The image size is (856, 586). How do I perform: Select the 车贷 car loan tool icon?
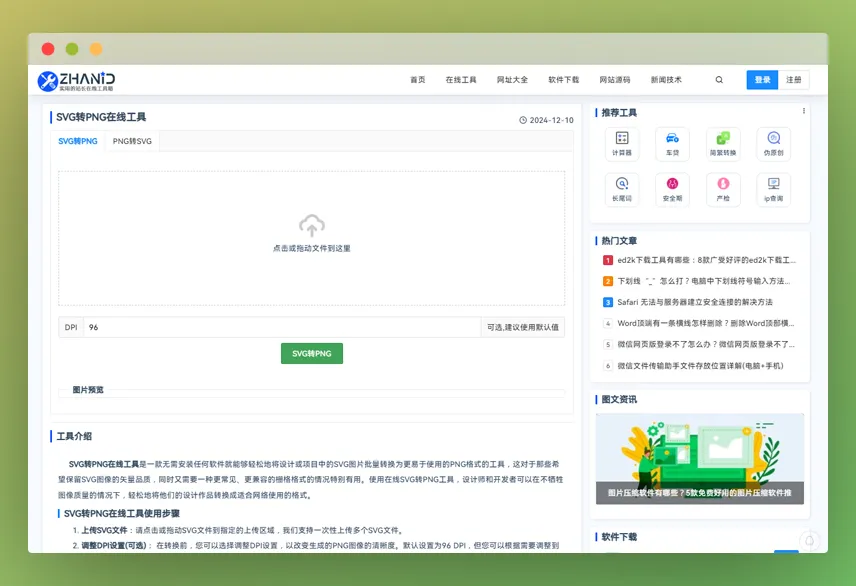(x=672, y=141)
